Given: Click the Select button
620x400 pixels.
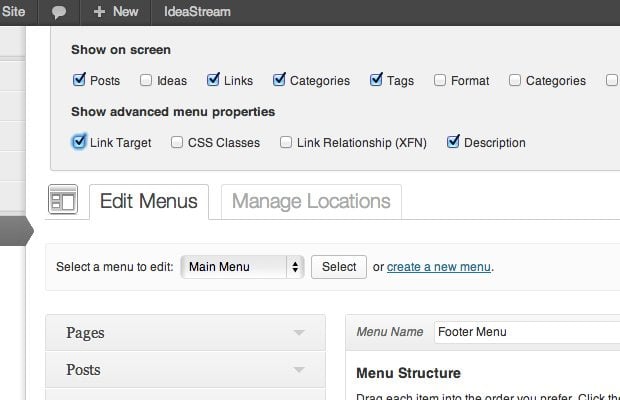Looking at the screenshot, I should (338, 267).
